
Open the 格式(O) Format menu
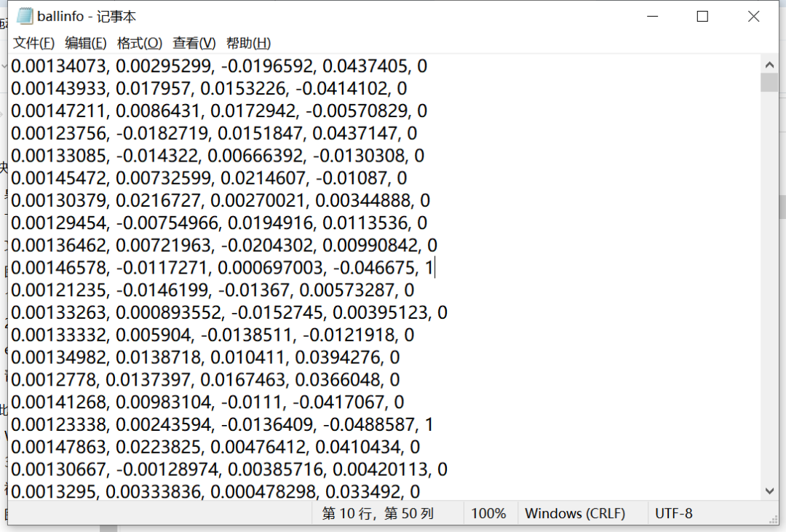click(139, 43)
